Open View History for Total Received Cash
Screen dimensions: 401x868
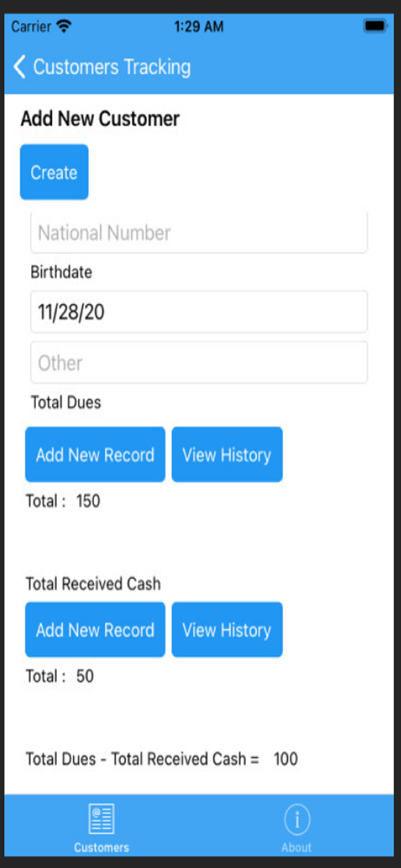[227, 630]
